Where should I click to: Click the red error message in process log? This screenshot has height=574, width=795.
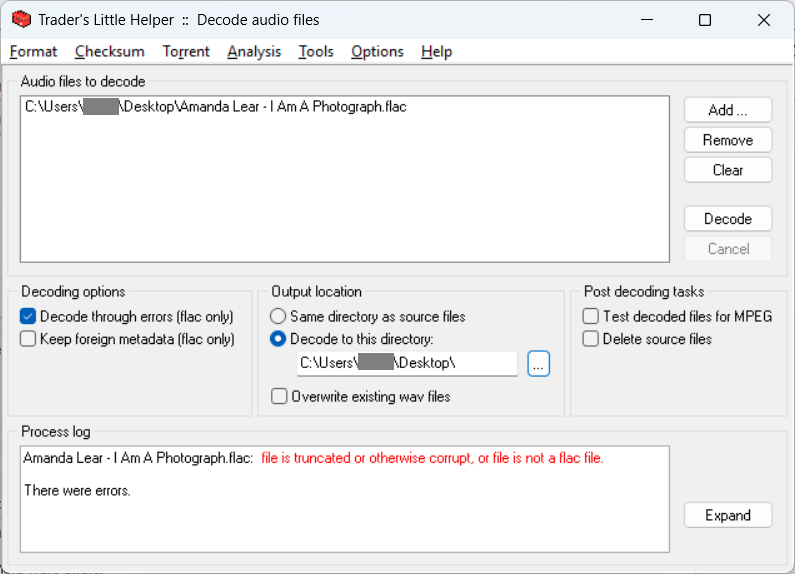pyautogui.click(x=432, y=458)
